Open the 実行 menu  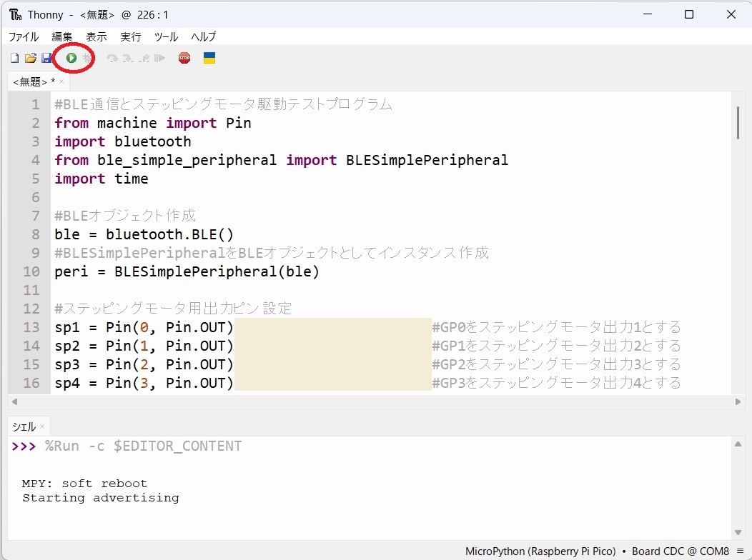click(x=130, y=36)
